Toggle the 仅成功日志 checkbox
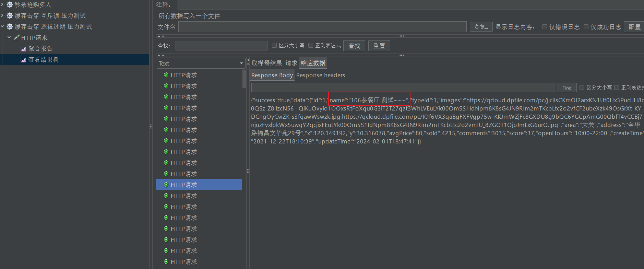This screenshot has width=644, height=269. click(586, 27)
